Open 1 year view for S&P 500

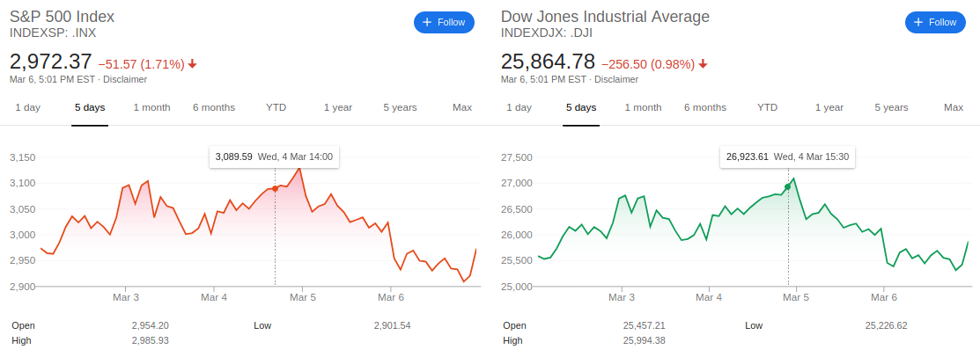point(338,107)
